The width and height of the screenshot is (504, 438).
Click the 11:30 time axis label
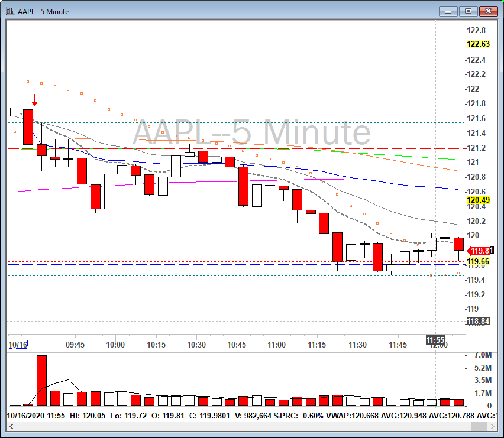pos(357,345)
